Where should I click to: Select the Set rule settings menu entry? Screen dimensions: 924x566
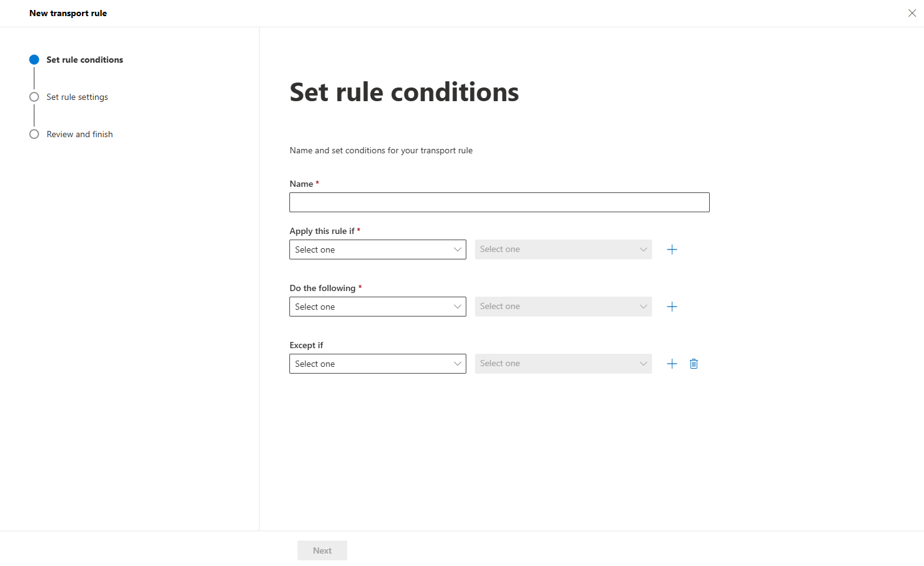point(77,97)
